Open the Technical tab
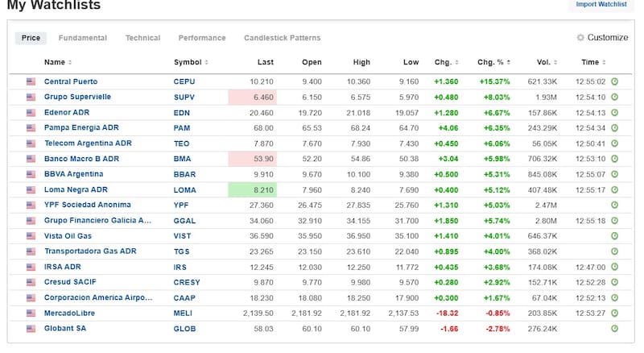The height and width of the screenshot is (353, 644). pos(142,38)
